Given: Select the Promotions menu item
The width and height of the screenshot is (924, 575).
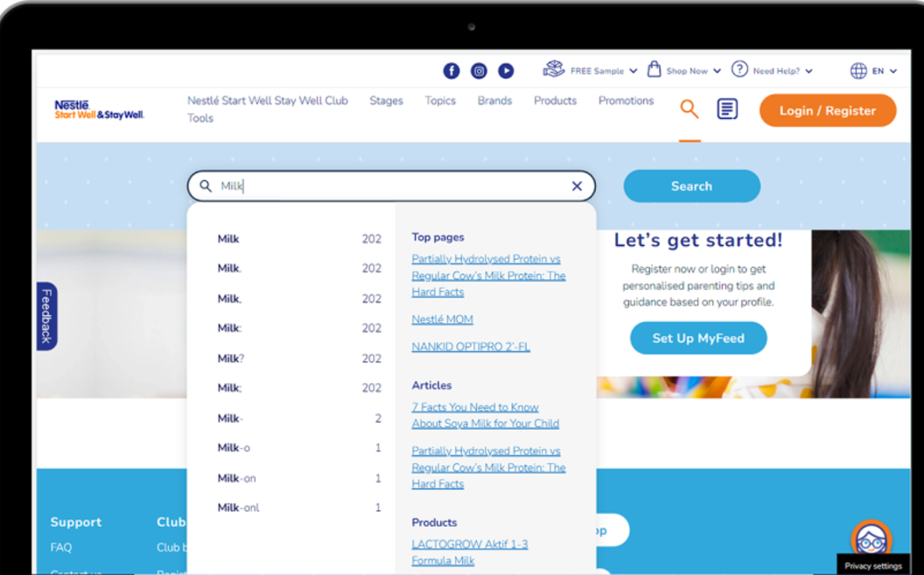Looking at the screenshot, I should (x=626, y=101).
